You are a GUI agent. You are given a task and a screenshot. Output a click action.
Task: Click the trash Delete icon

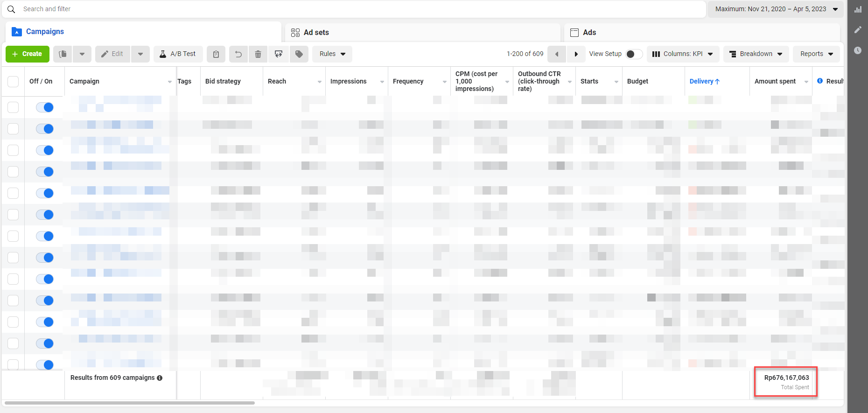coord(258,54)
